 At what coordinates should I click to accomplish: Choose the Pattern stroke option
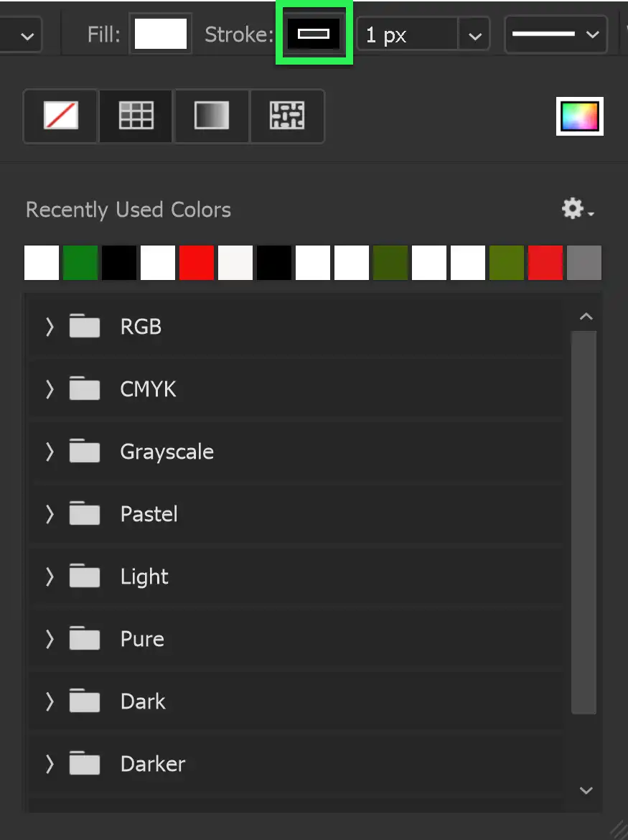click(x=286, y=116)
